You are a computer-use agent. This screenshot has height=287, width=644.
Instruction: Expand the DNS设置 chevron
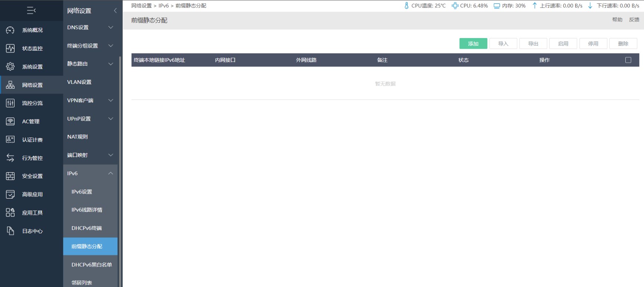pos(111,28)
